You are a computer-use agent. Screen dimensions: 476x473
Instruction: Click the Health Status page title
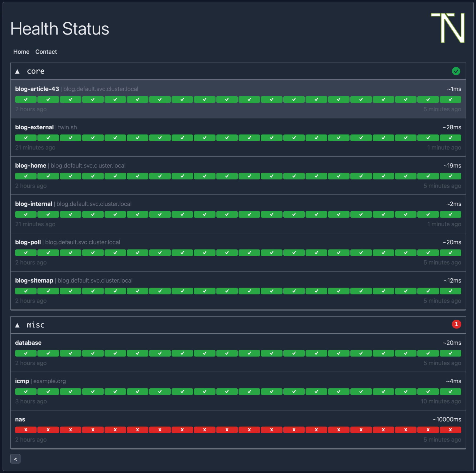(60, 29)
